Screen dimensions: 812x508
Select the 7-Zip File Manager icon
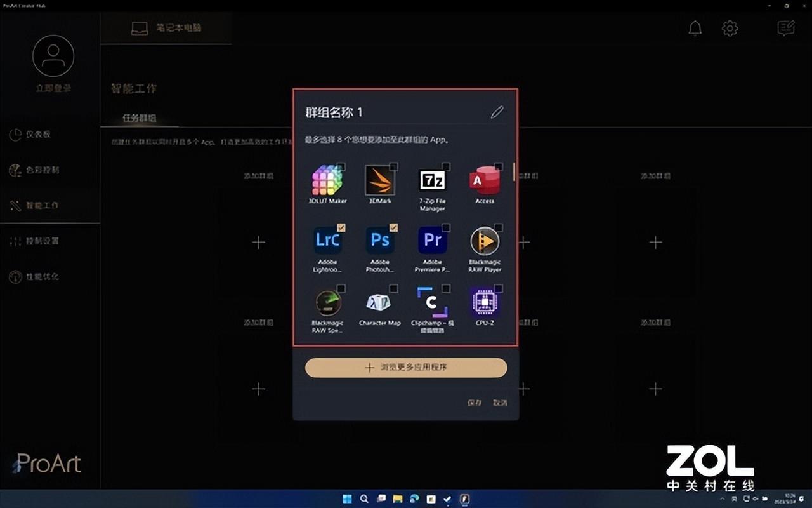pos(433,180)
